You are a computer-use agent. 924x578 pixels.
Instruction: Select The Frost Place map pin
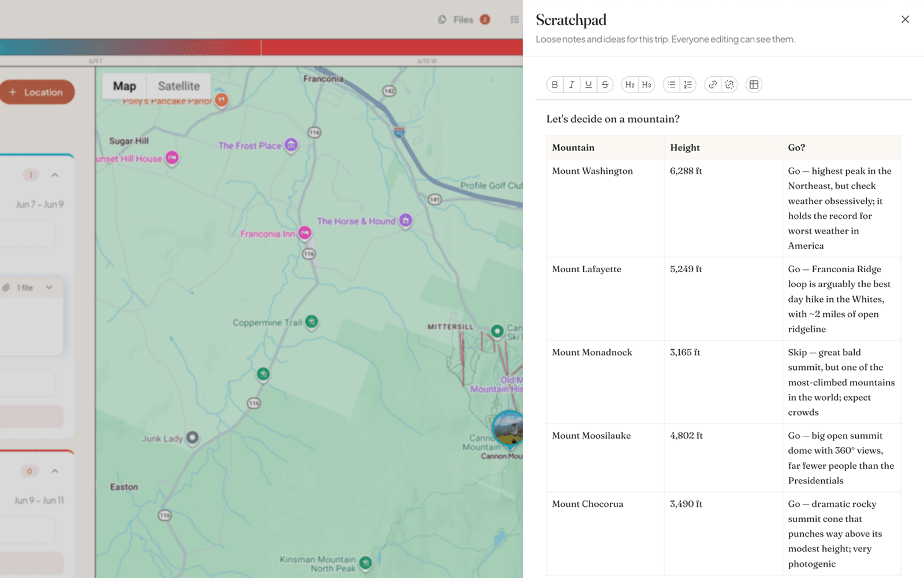click(x=292, y=145)
